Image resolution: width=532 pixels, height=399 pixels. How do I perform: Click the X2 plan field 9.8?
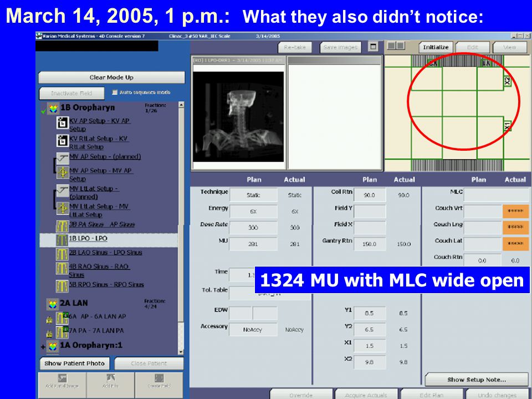370,362
